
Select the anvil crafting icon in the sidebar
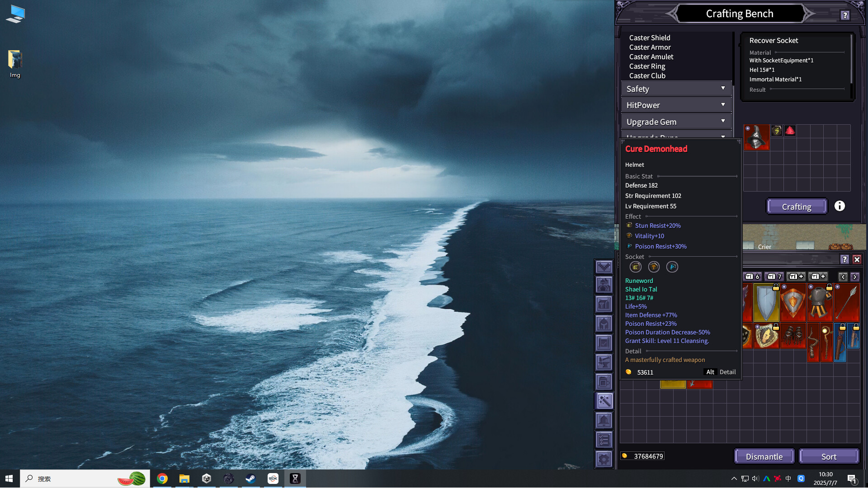click(604, 362)
